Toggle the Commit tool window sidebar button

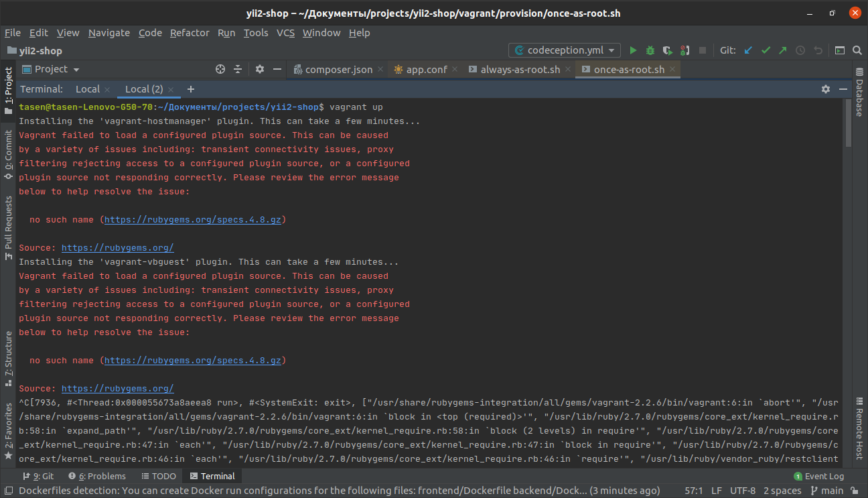[x=8, y=153]
